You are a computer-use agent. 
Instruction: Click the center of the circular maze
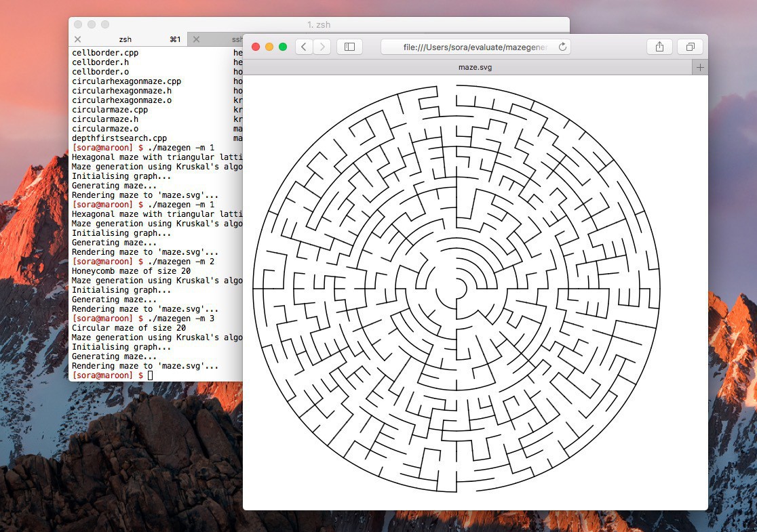[x=456, y=289]
